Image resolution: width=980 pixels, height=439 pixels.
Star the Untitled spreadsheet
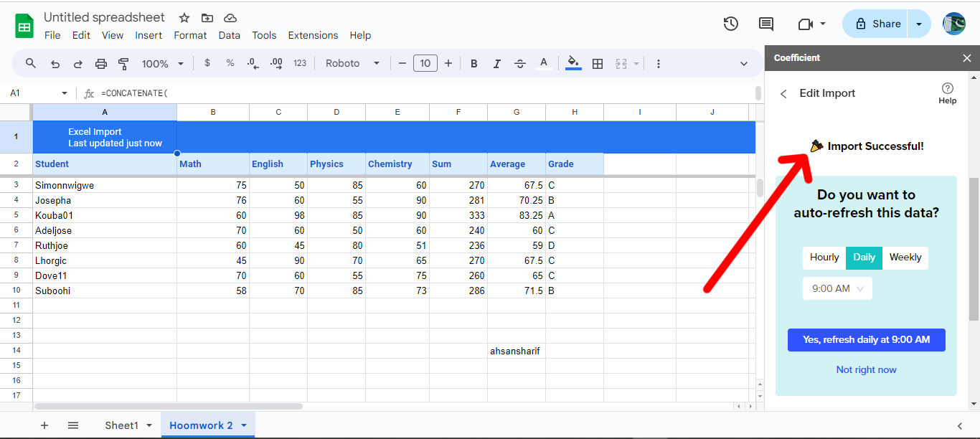pos(184,18)
